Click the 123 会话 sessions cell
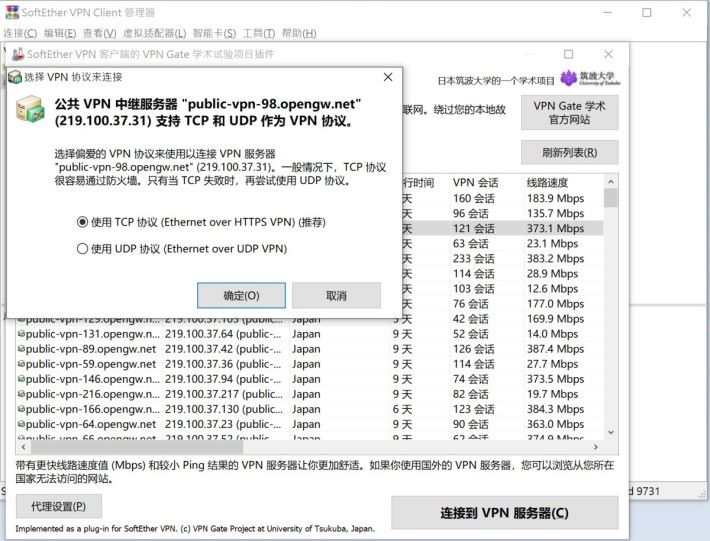This screenshot has width=710, height=541. click(x=474, y=409)
